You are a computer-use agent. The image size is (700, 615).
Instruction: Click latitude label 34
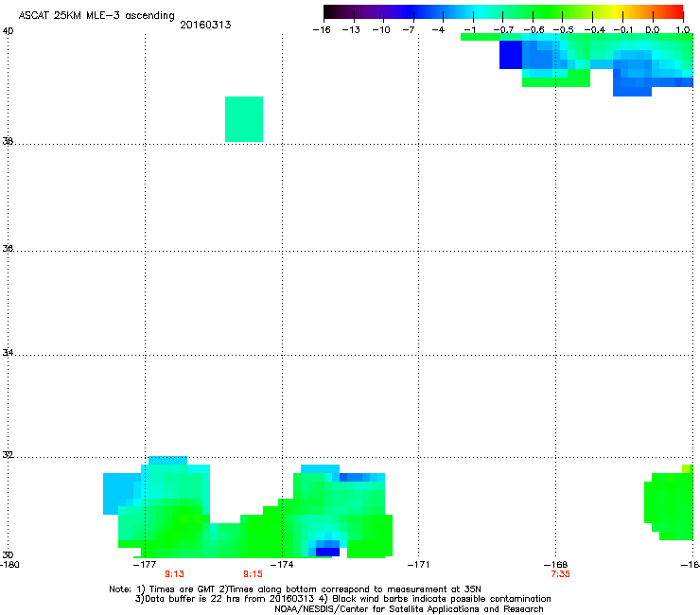(x=8, y=352)
